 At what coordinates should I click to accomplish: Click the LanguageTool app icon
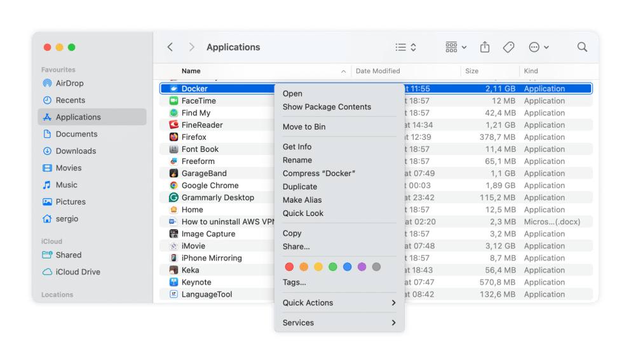pyautogui.click(x=173, y=294)
